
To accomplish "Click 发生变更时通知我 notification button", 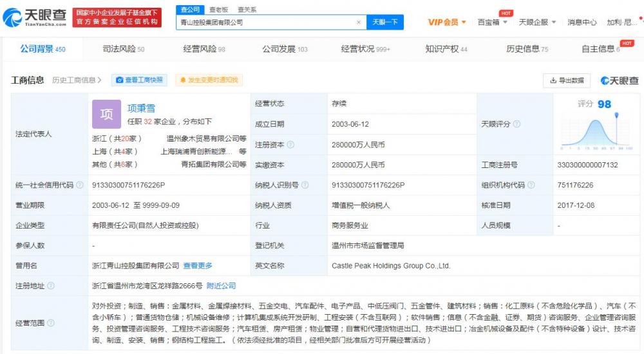I will click(209, 80).
